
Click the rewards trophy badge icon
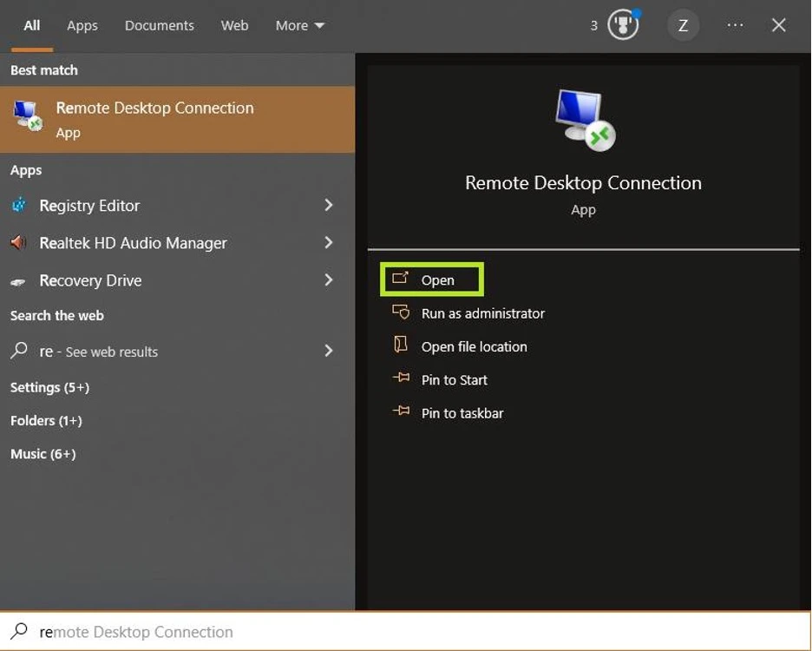point(623,24)
